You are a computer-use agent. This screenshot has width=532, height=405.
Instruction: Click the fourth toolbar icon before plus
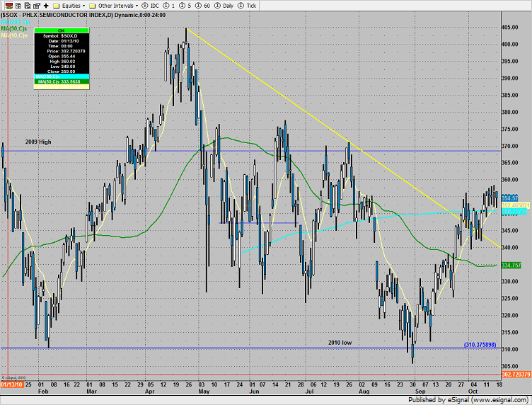(x=35, y=4)
